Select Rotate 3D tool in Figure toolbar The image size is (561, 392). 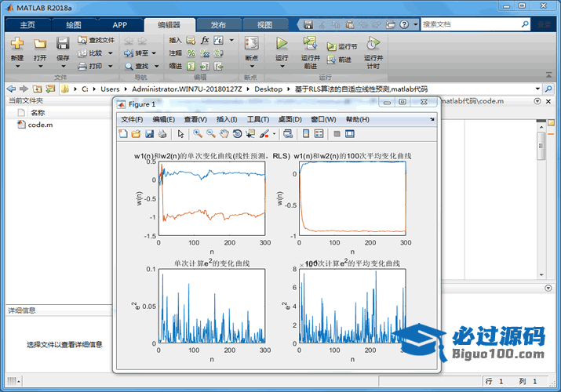237,133
